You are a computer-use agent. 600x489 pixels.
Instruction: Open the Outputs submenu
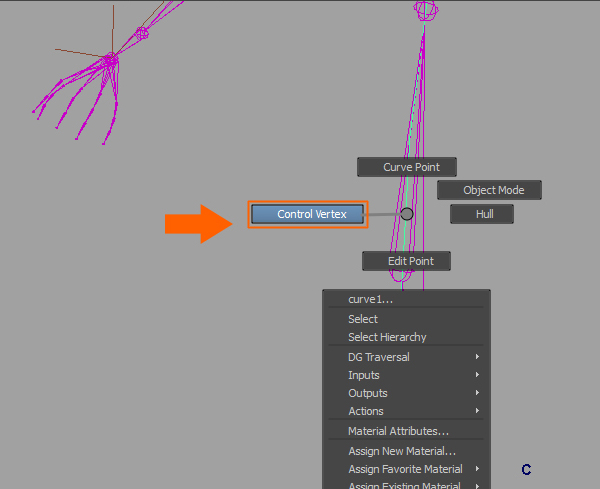(x=406, y=393)
